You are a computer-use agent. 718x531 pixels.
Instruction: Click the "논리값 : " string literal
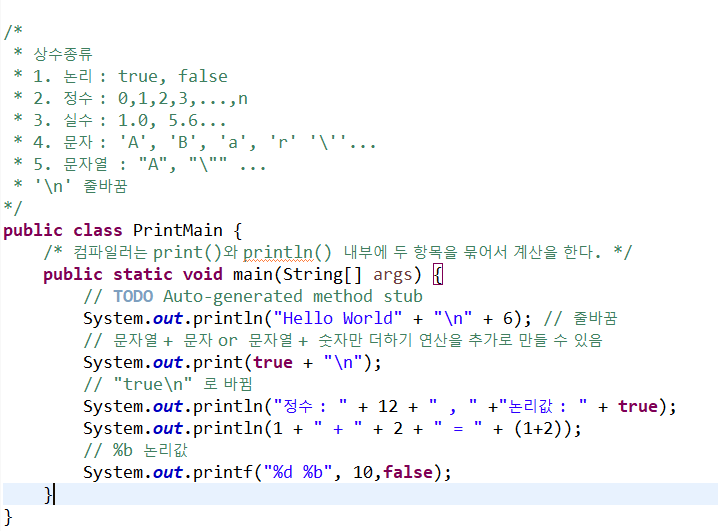point(543,406)
